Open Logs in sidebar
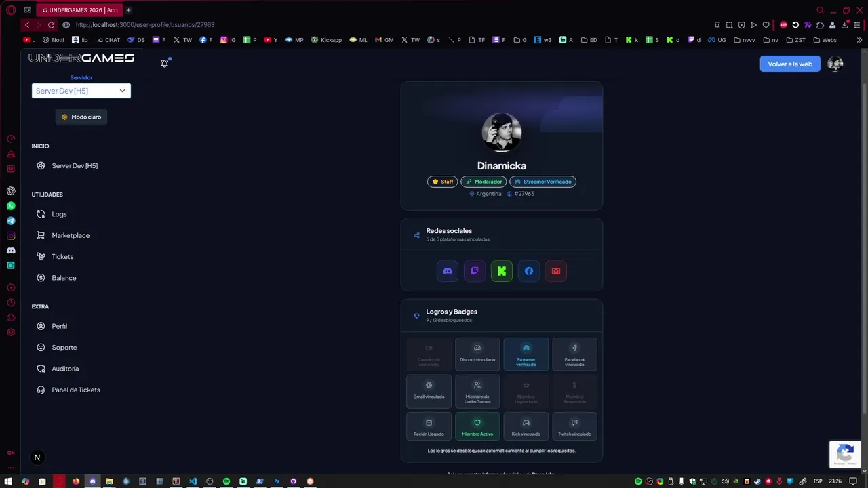The image size is (868, 488). (59, 214)
